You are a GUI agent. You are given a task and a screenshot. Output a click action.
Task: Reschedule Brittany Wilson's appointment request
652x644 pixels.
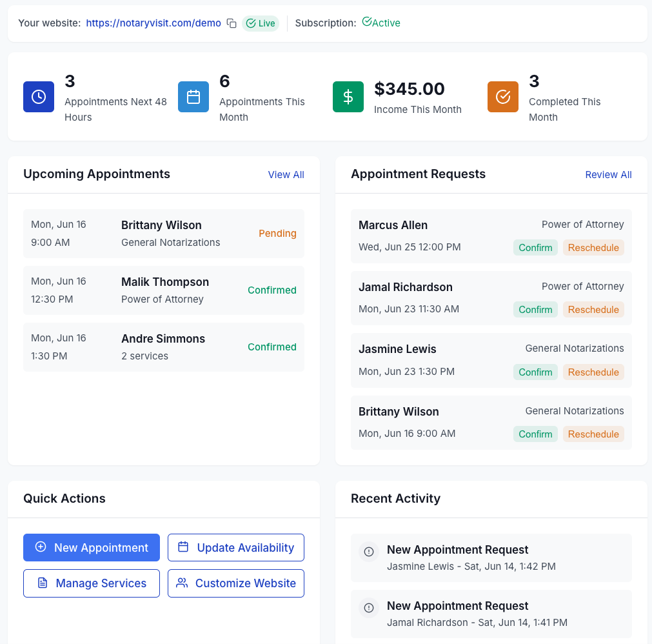pos(593,434)
